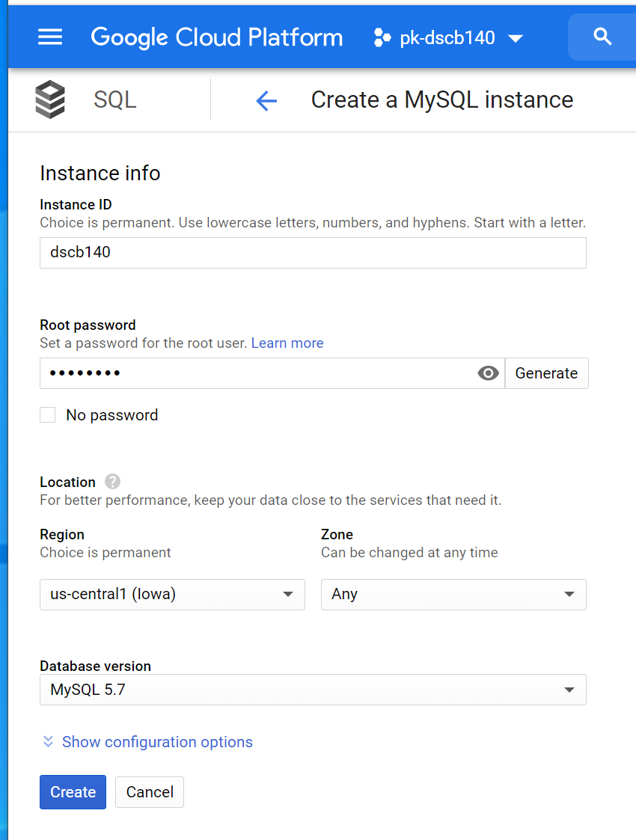
Task: Click the Google Cloud Platform title
Action: point(217,37)
